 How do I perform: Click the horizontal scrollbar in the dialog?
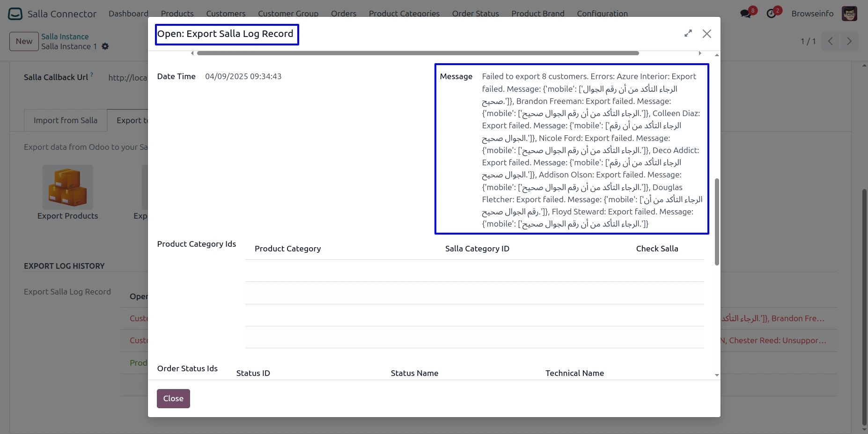(418, 53)
